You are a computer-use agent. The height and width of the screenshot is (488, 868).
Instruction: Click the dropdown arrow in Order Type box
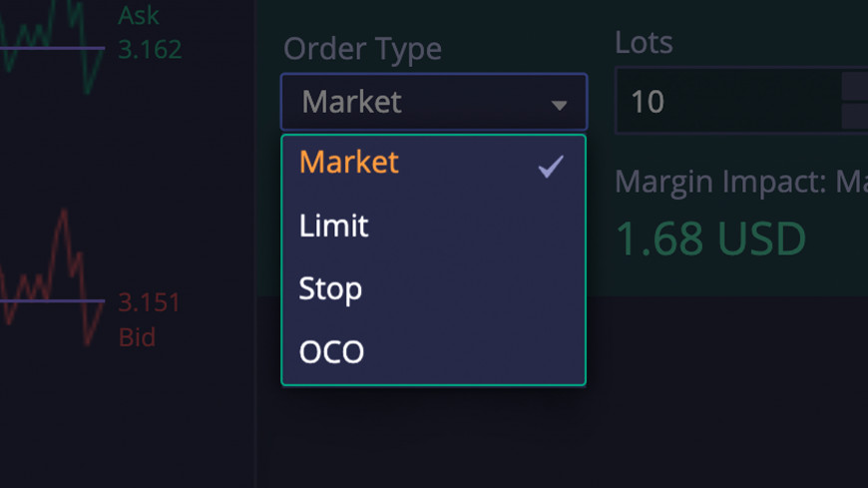click(x=559, y=104)
